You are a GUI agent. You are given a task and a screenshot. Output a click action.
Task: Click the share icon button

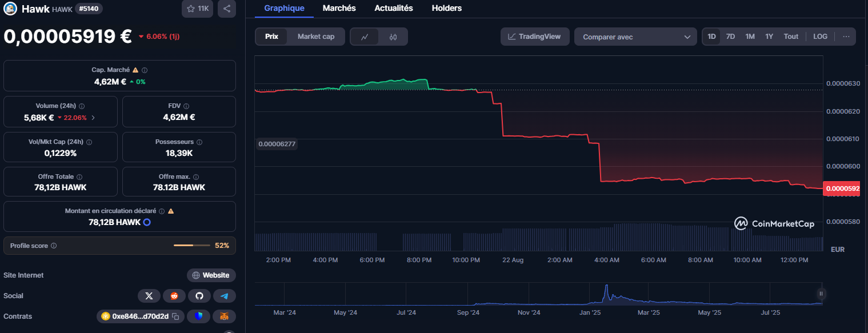[x=227, y=9]
